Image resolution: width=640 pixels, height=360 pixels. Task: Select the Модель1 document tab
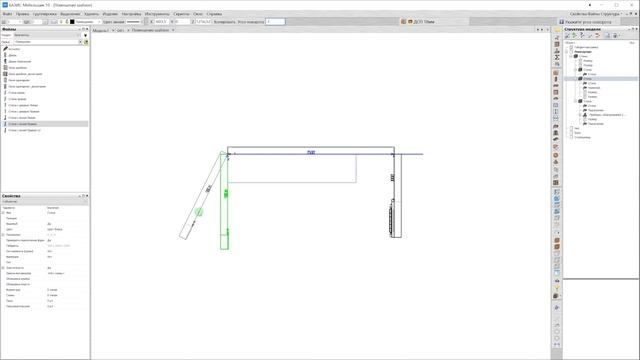tap(100, 30)
